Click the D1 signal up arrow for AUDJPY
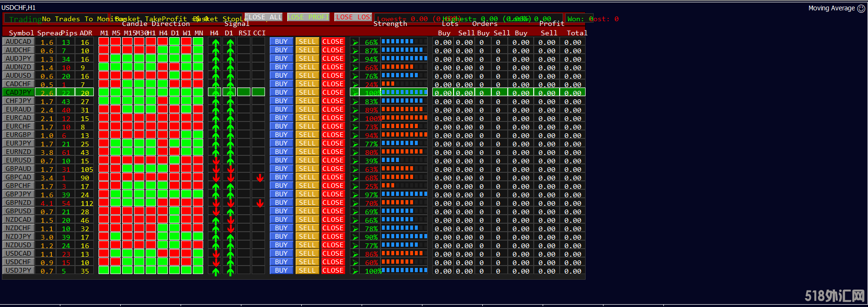 231,59
